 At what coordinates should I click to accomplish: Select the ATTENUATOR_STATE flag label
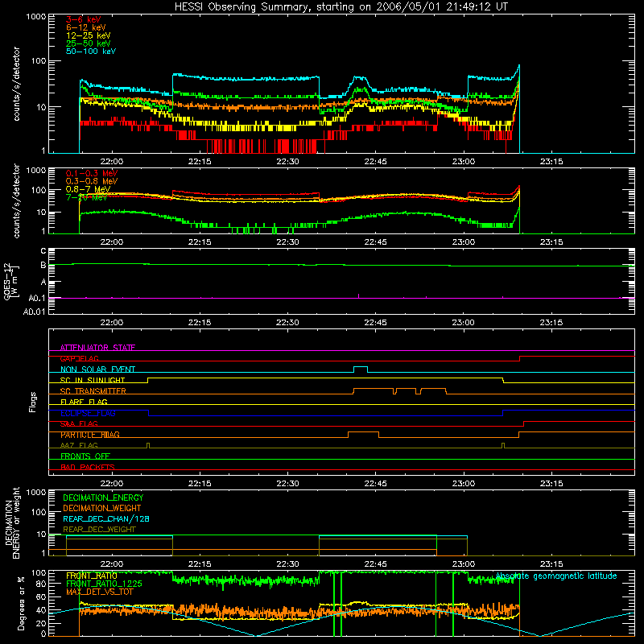(97, 348)
